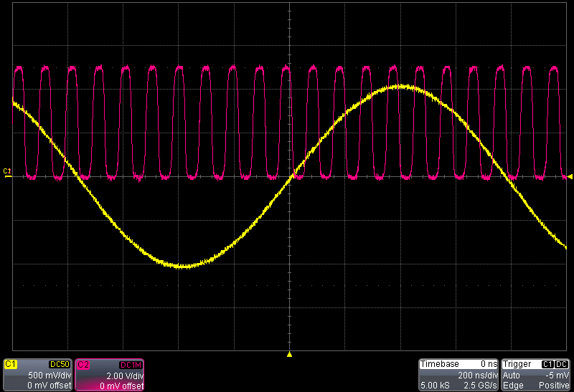Click the yellow C1 label badge
Viewport: 574px width, 392px height.
click(11, 364)
